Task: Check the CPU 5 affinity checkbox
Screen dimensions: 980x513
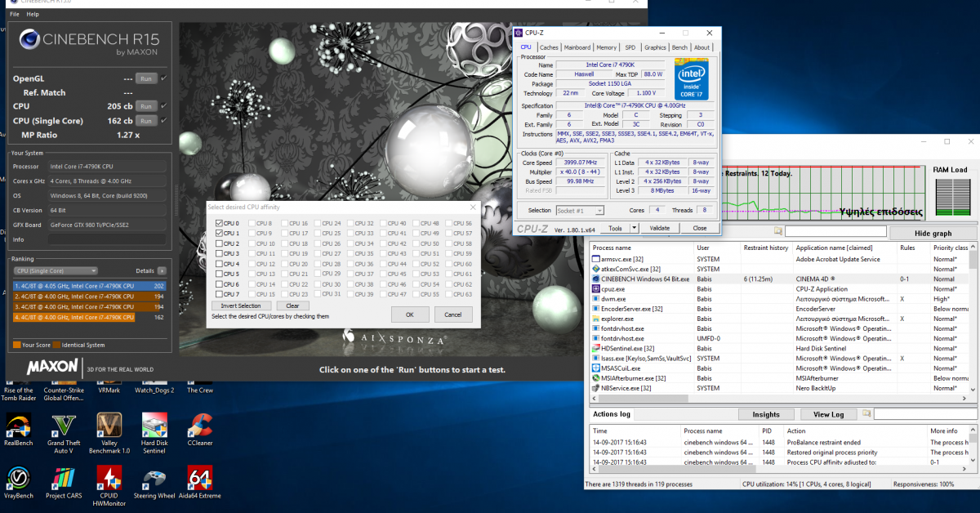Action: coord(219,274)
